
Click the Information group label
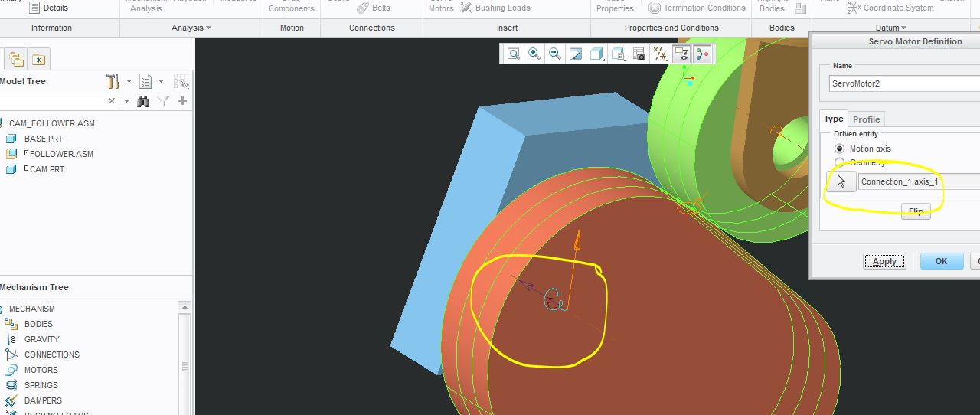[x=51, y=28]
